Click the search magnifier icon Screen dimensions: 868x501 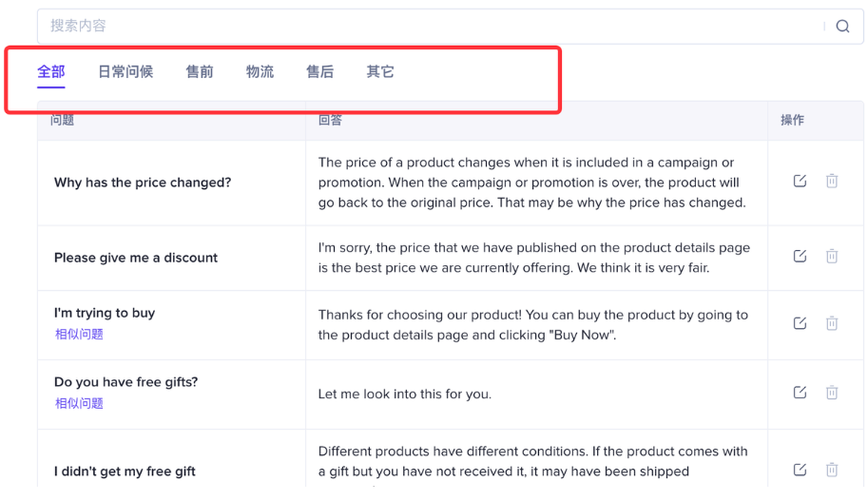click(x=842, y=27)
